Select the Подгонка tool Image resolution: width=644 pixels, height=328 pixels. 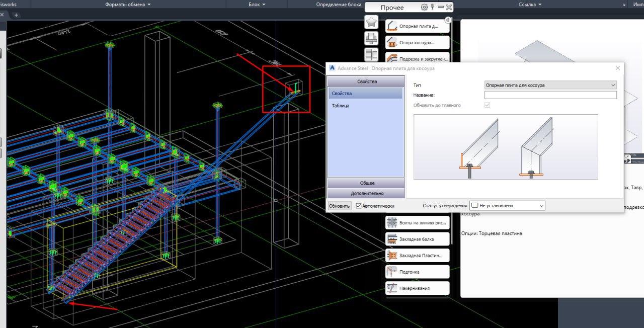(417, 272)
